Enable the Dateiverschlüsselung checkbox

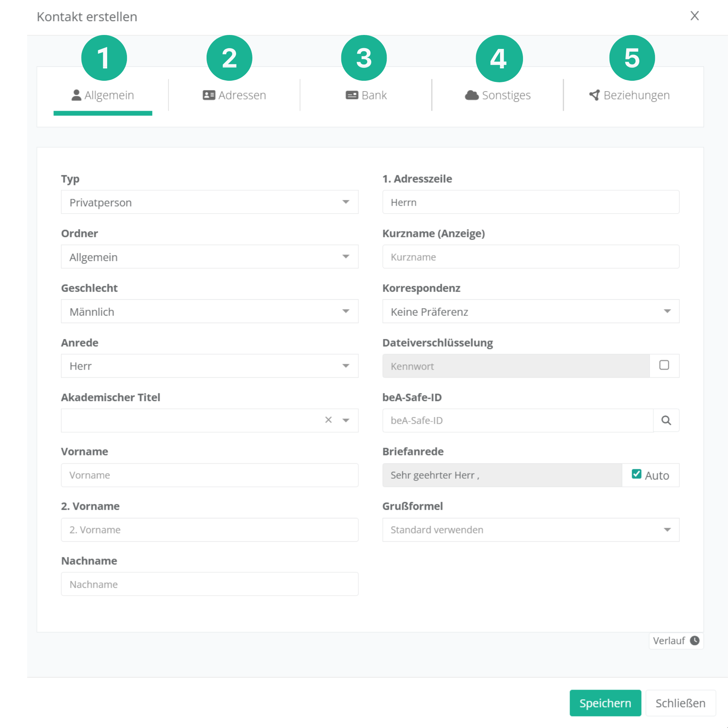pyautogui.click(x=664, y=365)
